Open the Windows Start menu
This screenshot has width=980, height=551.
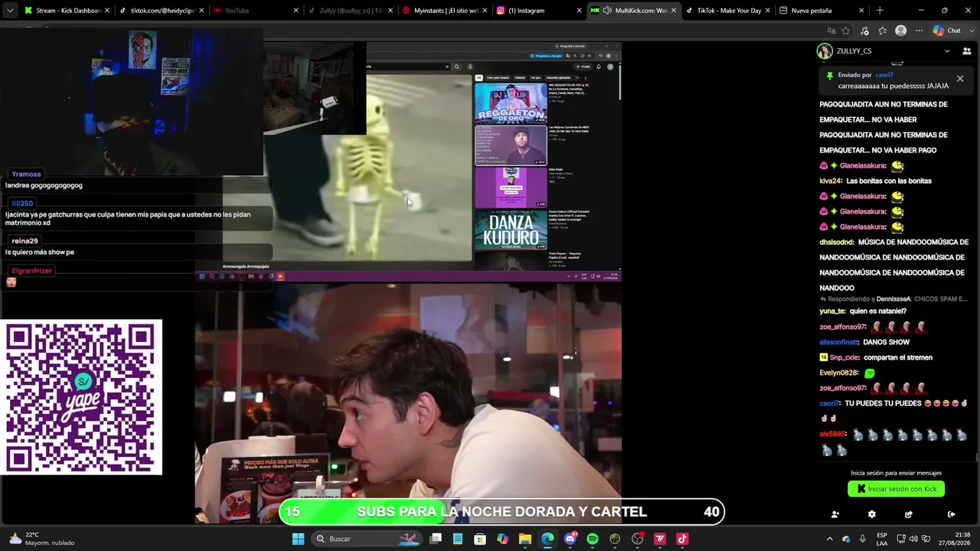[299, 539]
